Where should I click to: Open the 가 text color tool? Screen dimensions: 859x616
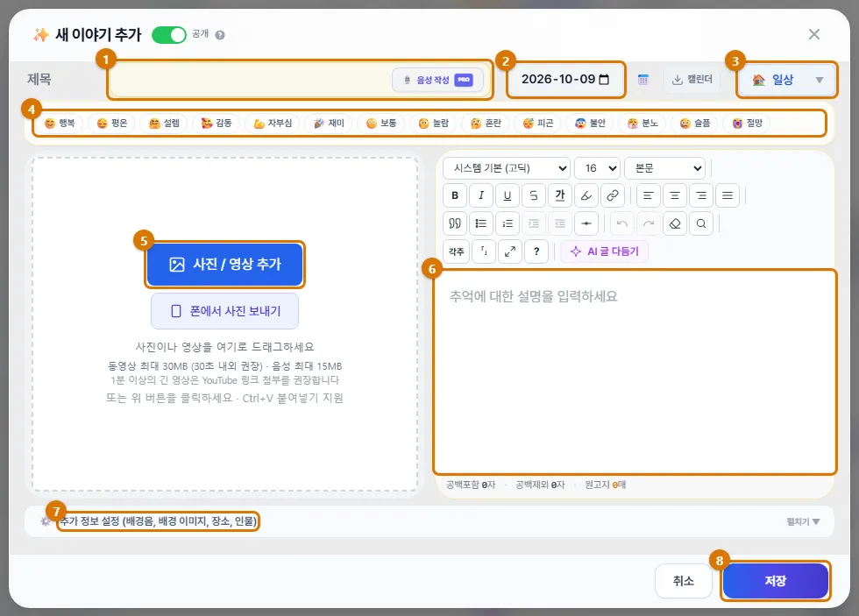[560, 195]
